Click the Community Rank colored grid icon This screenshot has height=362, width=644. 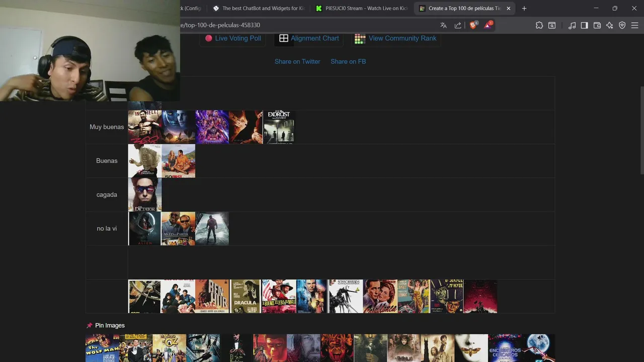(x=360, y=39)
